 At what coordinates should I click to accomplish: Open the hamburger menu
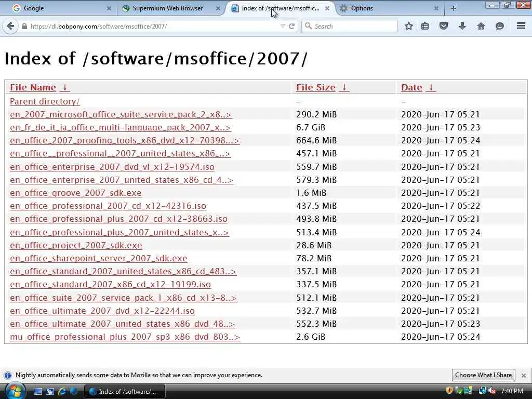tap(521, 26)
